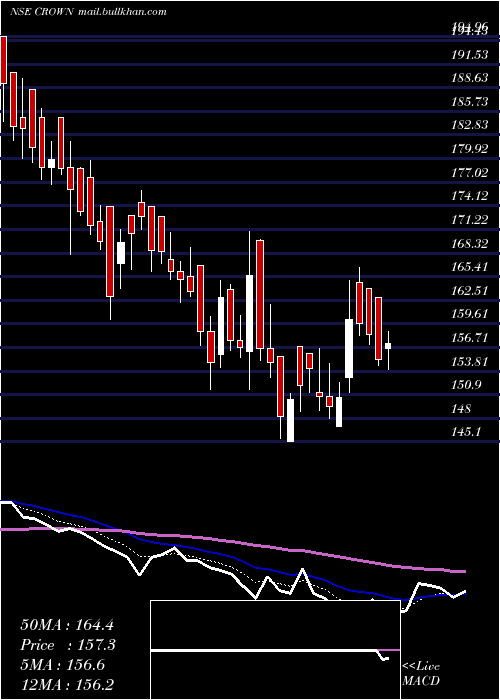The image size is (500, 700).
Task: Click the 156.71 price axis label
Action: click(x=469, y=338)
